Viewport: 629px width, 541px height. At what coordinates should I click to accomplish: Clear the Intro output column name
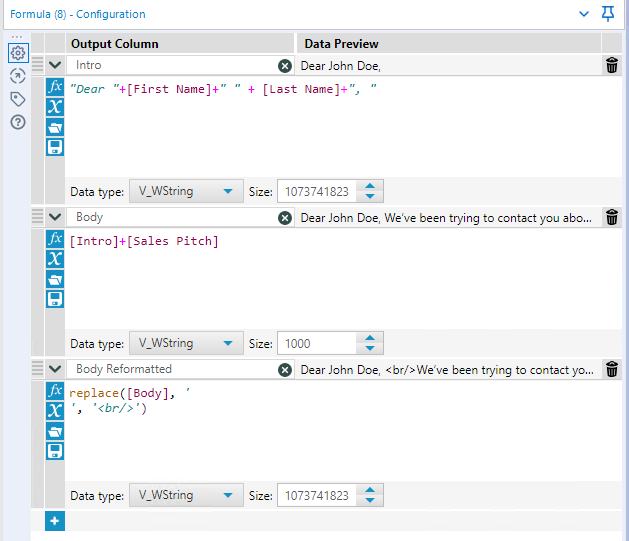285,66
